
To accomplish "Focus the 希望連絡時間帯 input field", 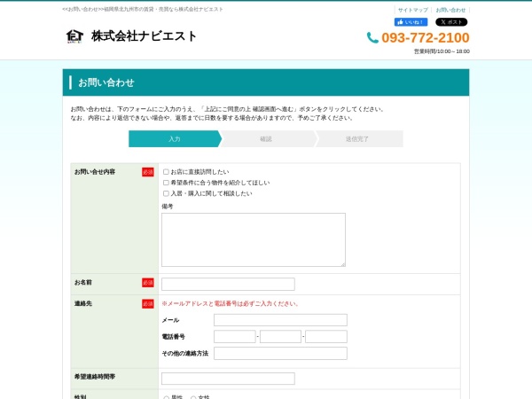I will tap(228, 379).
